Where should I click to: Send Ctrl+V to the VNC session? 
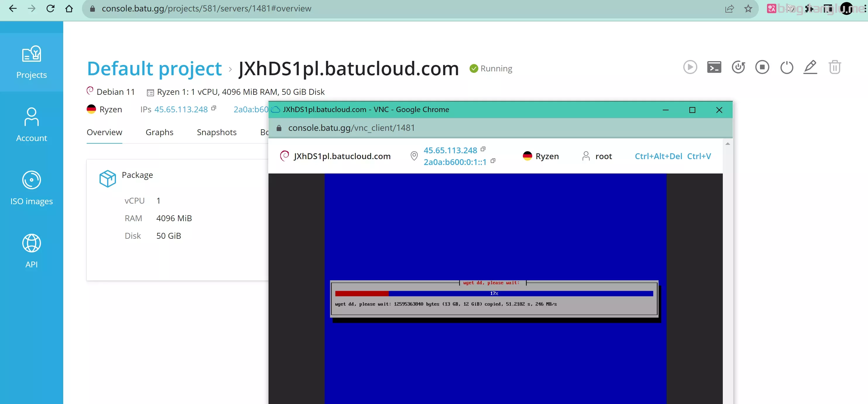699,156
